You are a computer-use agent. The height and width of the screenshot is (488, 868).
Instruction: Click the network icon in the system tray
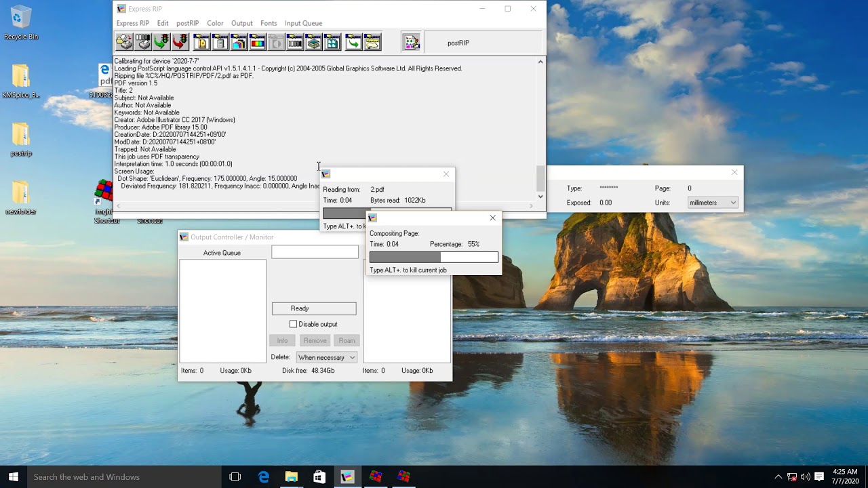(791, 477)
